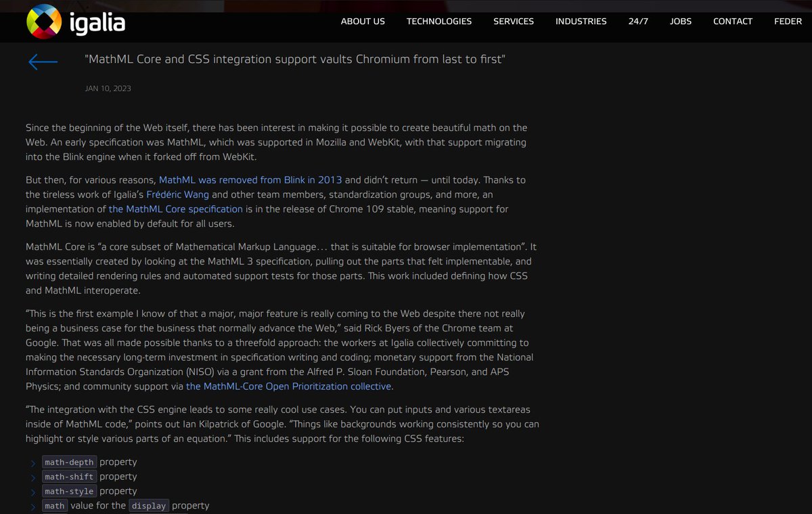The width and height of the screenshot is (812, 514).
Task: Open the ABOUT US menu
Action: [x=363, y=21]
